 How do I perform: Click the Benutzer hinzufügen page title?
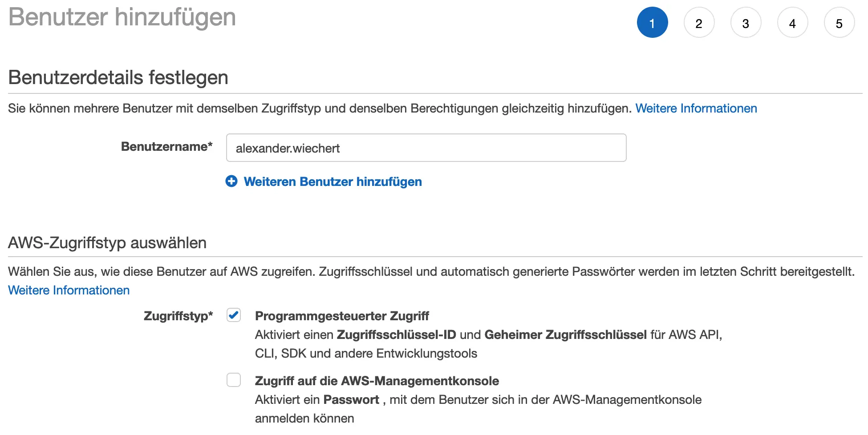[x=122, y=17]
